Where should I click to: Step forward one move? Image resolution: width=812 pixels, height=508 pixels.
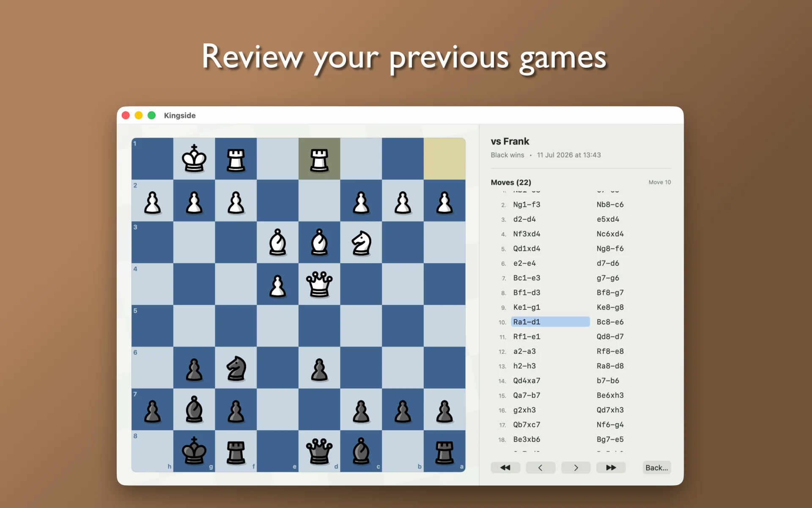[576, 467]
